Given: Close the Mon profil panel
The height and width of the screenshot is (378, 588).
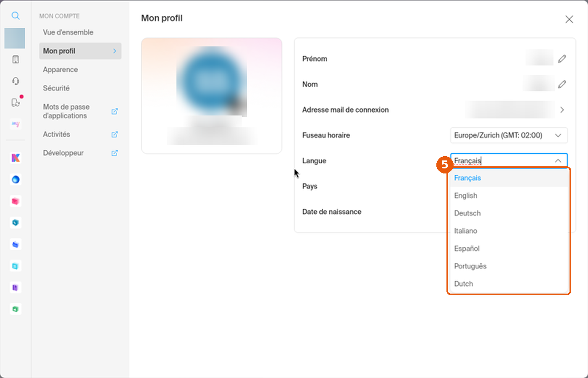Looking at the screenshot, I should click(569, 19).
